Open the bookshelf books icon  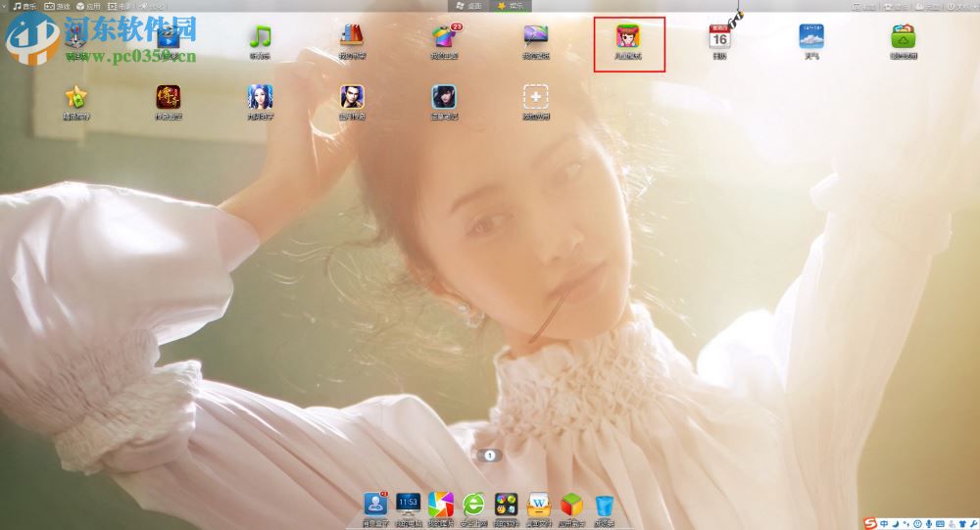coord(353,37)
